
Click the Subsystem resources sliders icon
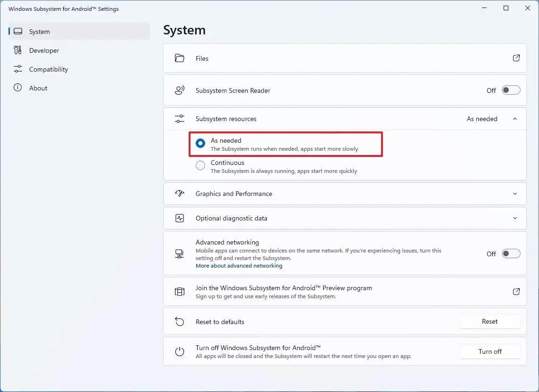click(180, 119)
